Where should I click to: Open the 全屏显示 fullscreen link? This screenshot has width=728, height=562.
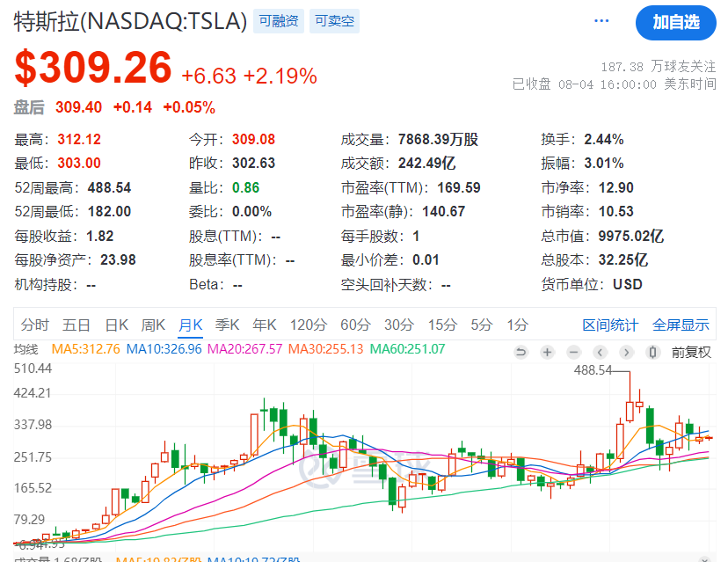[681, 325]
